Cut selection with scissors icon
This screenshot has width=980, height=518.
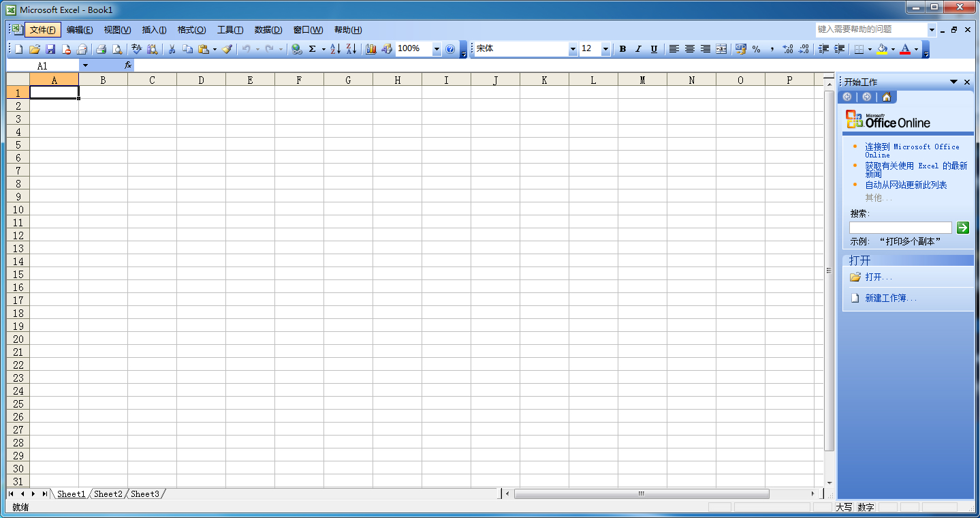pos(172,49)
